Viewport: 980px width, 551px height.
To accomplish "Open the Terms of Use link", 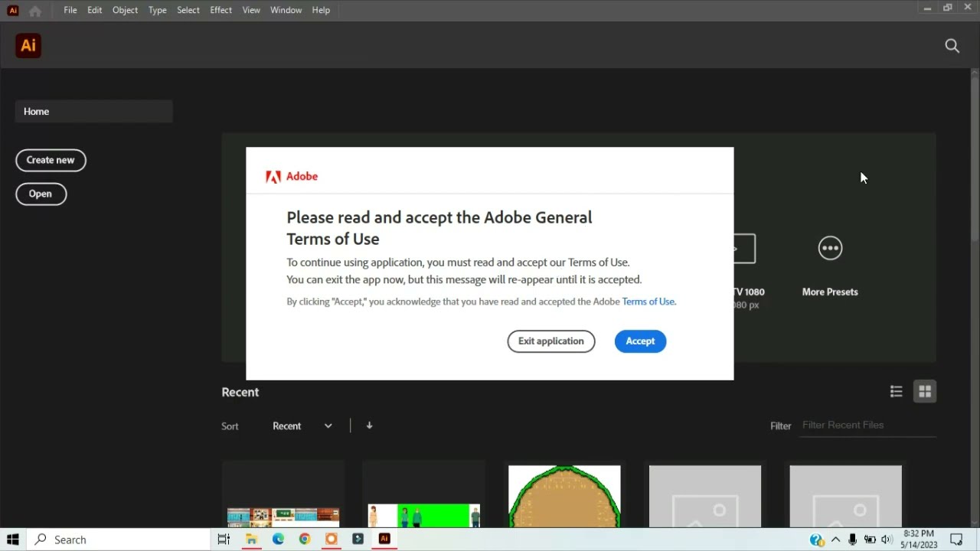I will coord(648,302).
